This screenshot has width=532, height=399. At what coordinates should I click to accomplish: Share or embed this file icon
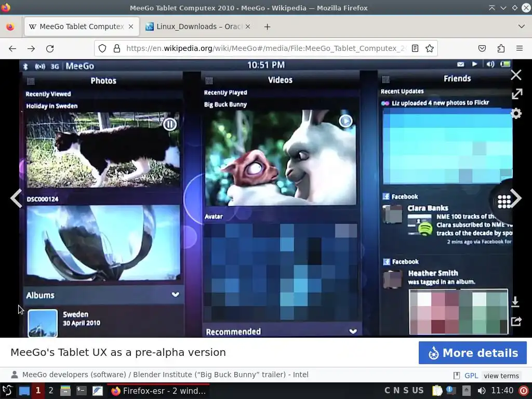tap(516, 321)
